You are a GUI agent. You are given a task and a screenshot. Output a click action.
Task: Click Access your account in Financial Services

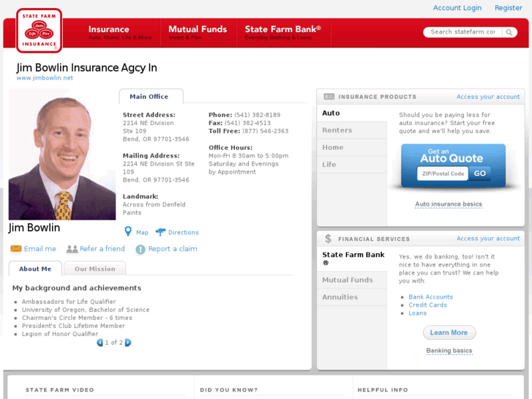[488, 239]
